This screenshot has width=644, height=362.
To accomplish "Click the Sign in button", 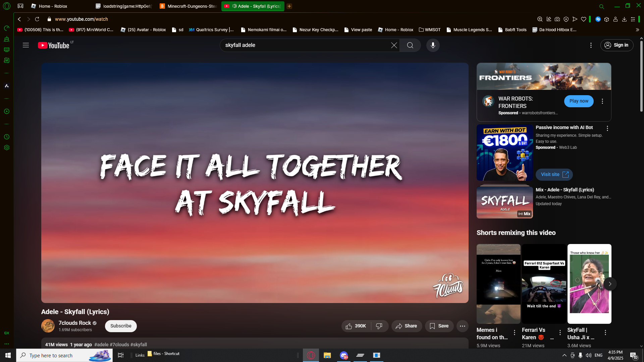I will coord(617,45).
